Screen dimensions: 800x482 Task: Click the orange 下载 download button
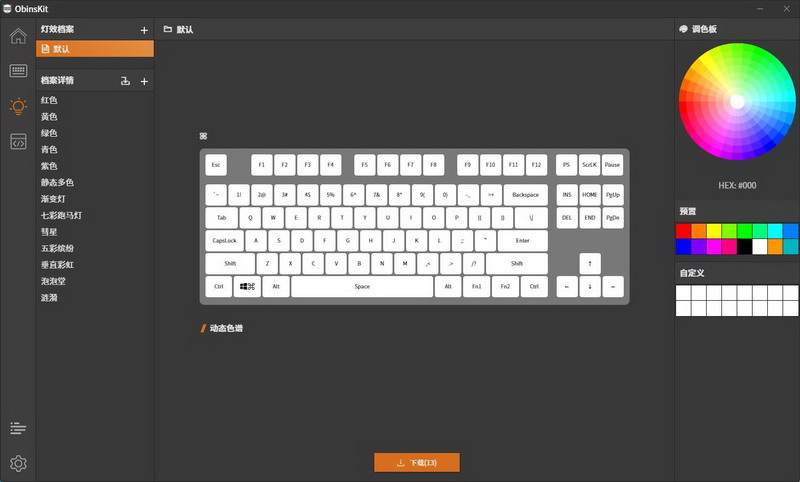[x=417, y=463]
